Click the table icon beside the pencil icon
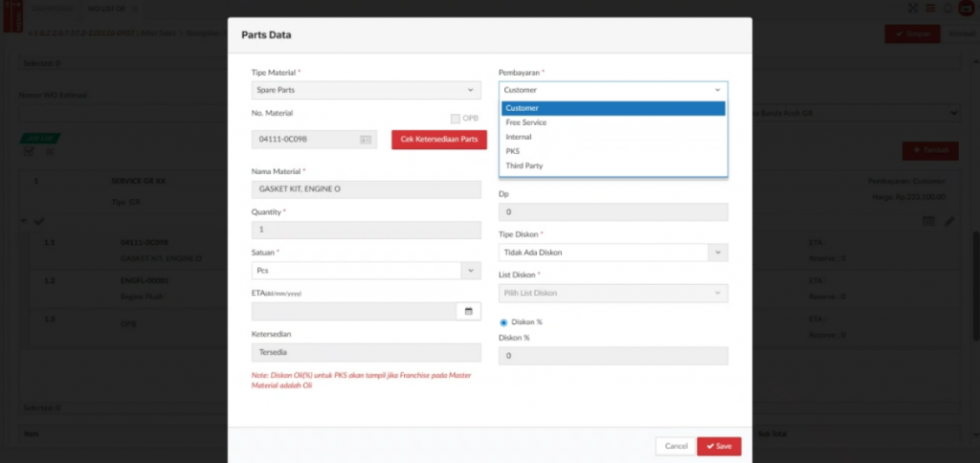 (928, 221)
